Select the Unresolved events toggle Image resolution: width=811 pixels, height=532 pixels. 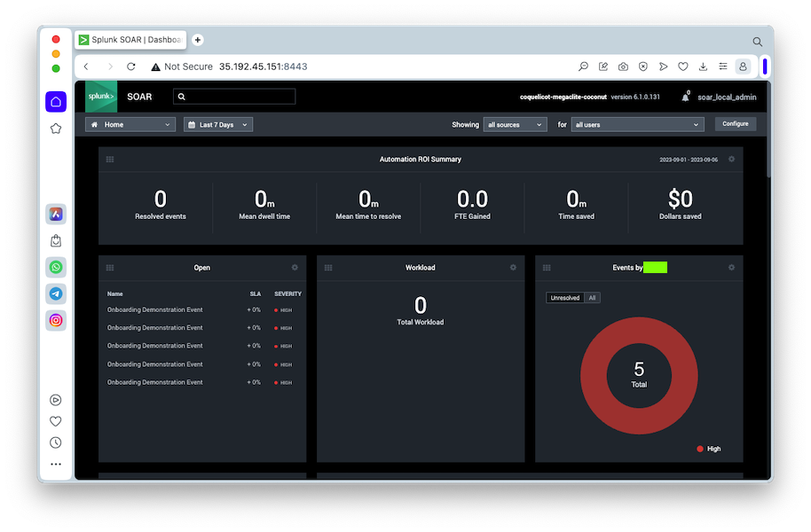tap(565, 298)
